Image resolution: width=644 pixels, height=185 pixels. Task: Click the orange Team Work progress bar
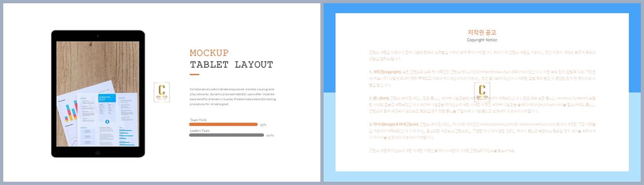click(223, 124)
